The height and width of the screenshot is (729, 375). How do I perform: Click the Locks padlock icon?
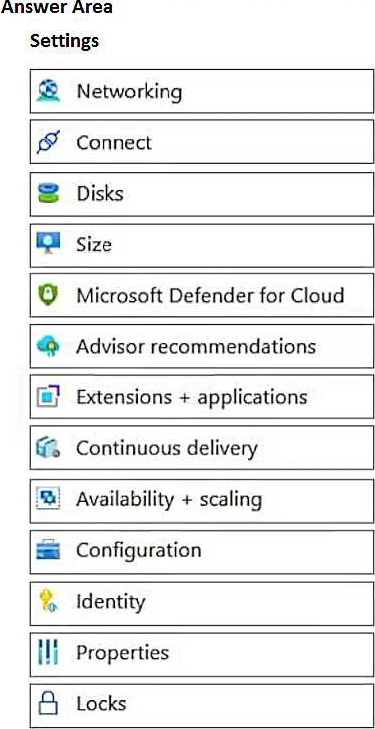[49, 703]
